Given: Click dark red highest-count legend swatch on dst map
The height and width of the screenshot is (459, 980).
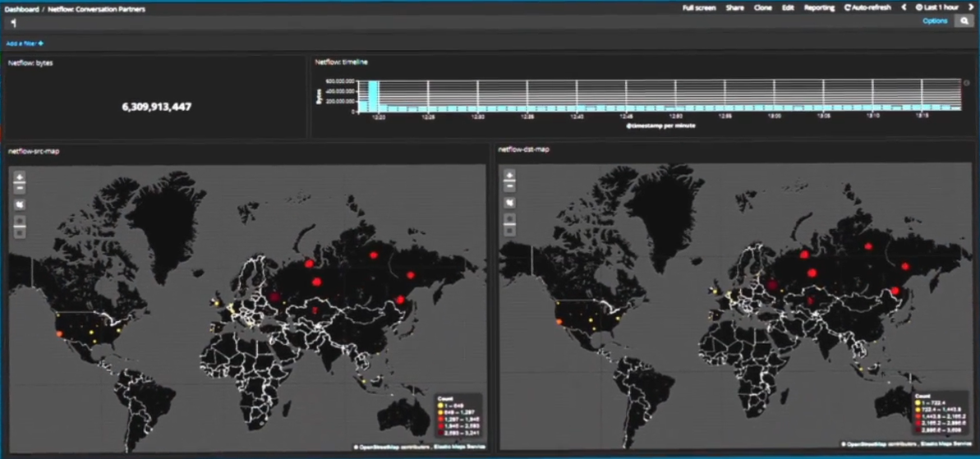Looking at the screenshot, I should point(918,430).
